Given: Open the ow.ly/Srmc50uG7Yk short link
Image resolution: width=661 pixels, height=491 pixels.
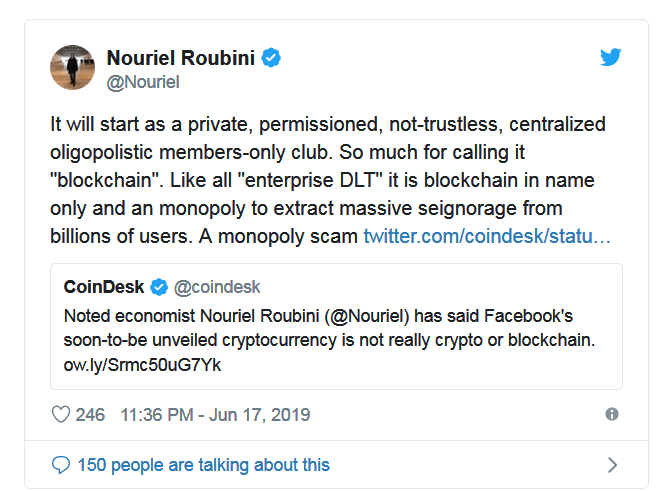Looking at the screenshot, I should (136, 364).
